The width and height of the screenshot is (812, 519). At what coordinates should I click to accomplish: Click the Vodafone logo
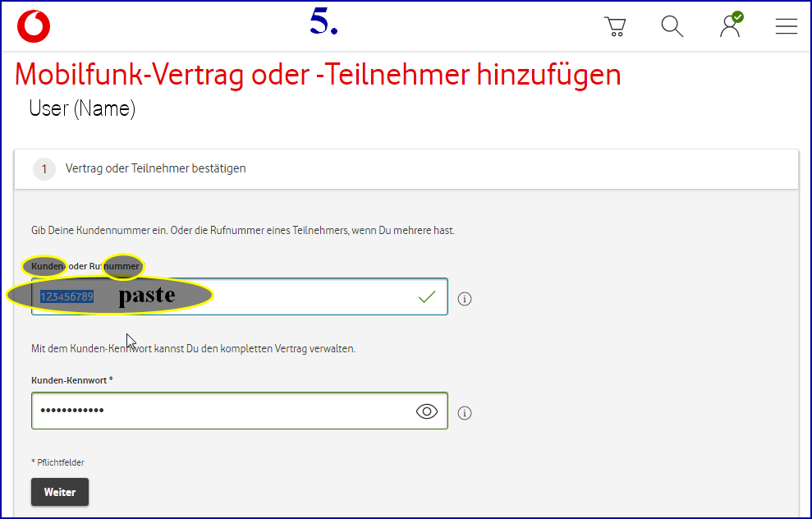tap(34, 25)
